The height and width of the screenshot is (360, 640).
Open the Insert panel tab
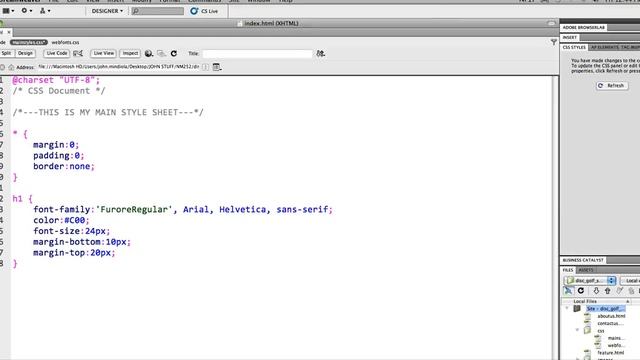[x=570, y=37]
